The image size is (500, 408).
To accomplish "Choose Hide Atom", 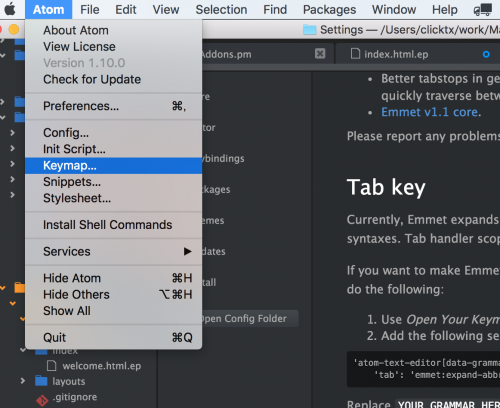I will [x=114, y=278].
